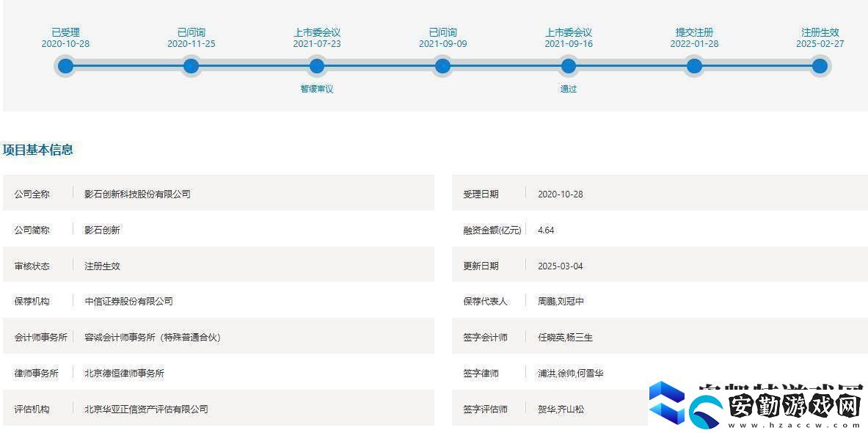This screenshot has height=433, width=868.
Task: Select the financing amount 4.64
Action: (546, 230)
